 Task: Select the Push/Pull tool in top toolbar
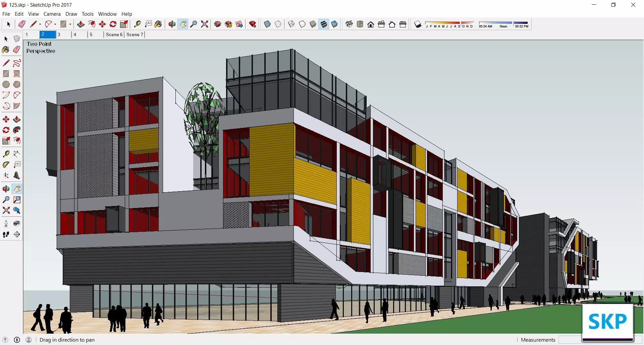coord(80,24)
